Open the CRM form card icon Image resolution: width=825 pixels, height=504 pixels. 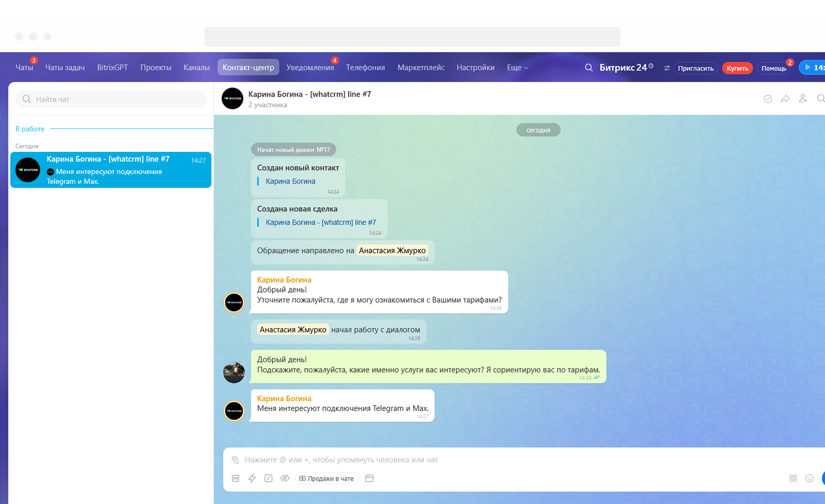pos(369,478)
